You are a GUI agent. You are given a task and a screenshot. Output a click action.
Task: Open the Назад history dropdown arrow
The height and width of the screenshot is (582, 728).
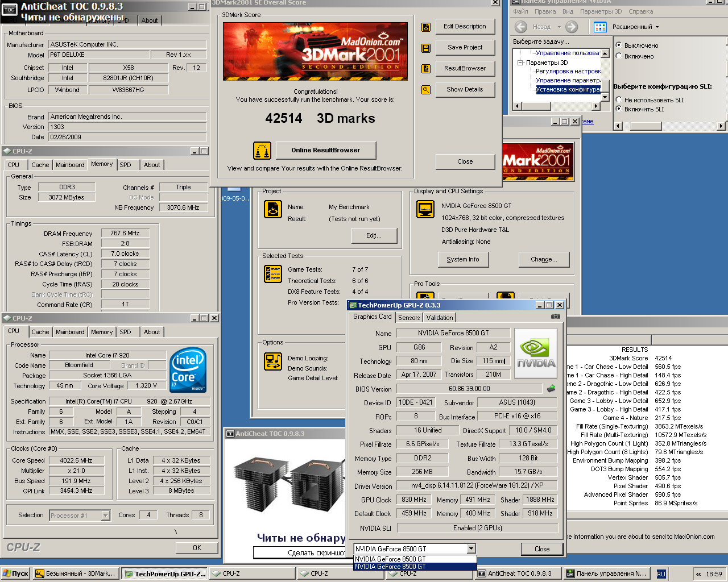pyautogui.click(x=559, y=27)
